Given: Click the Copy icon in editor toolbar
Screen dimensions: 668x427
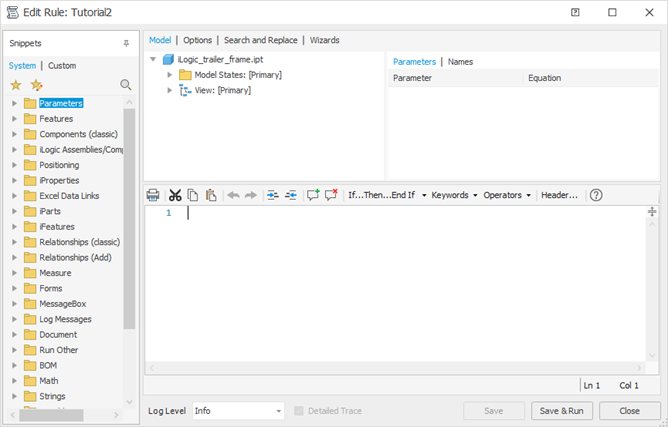Looking at the screenshot, I should point(193,195).
